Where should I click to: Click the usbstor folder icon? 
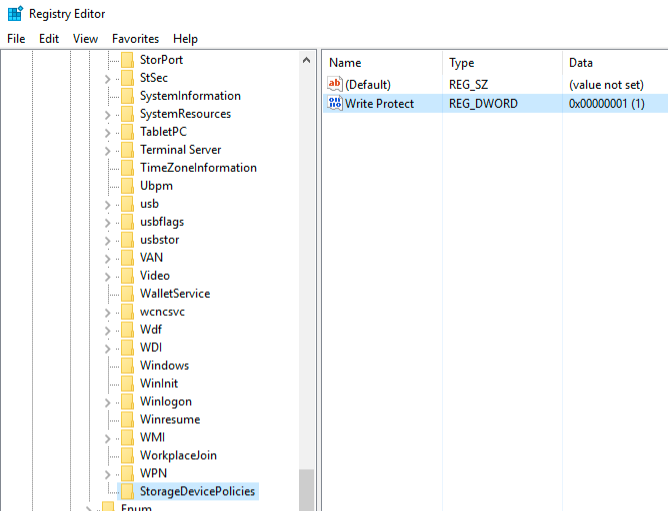point(127,240)
